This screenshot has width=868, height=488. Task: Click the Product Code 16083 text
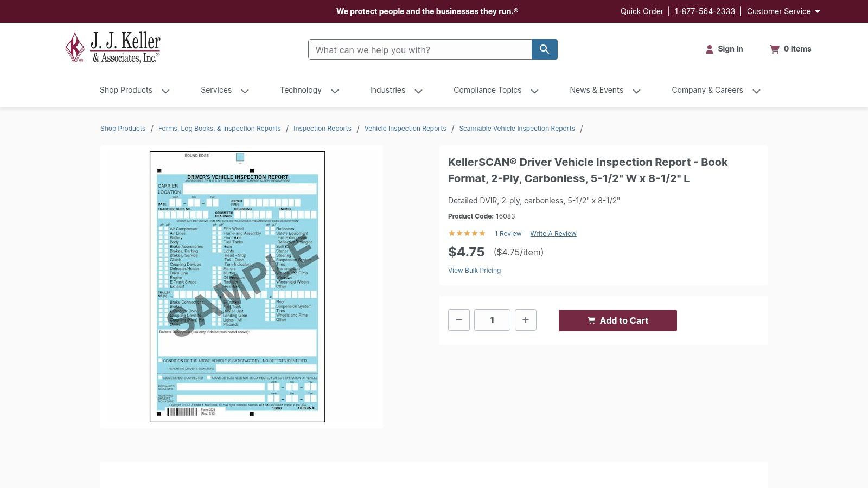[x=481, y=216]
